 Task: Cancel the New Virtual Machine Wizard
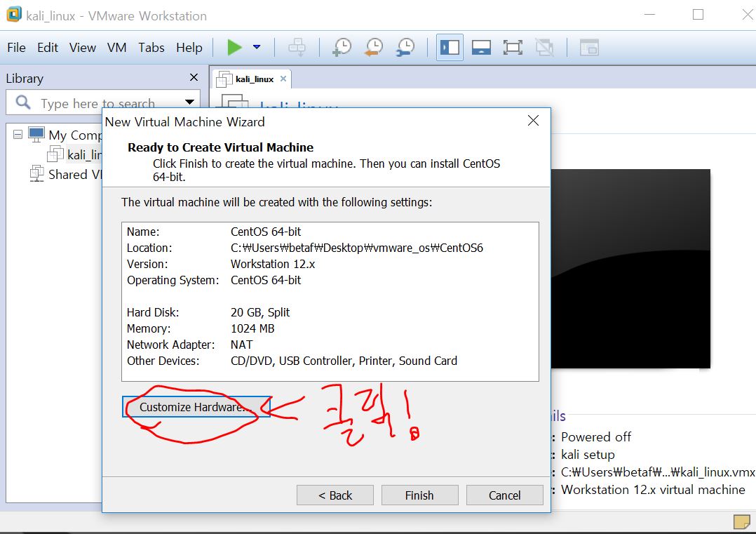pyautogui.click(x=504, y=495)
